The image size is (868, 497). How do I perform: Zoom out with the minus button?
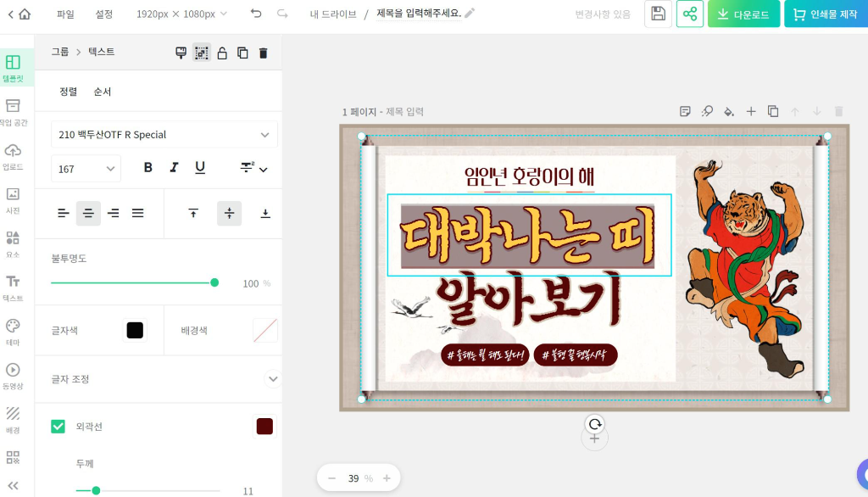[x=331, y=477]
